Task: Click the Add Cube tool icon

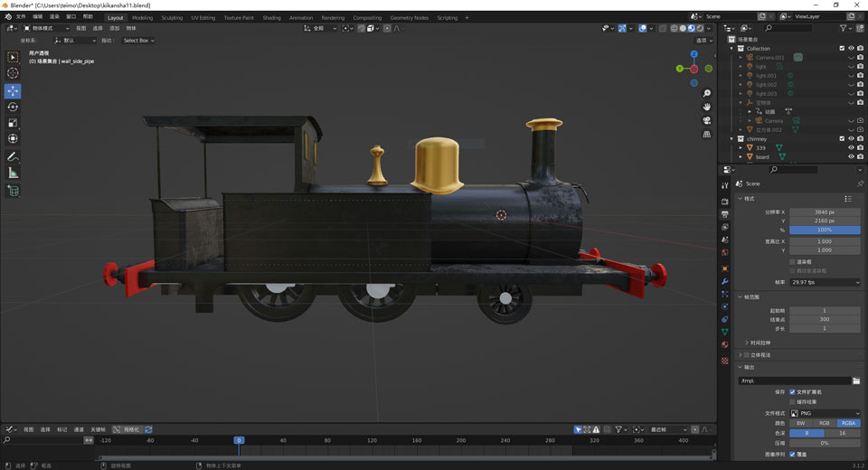Action: (13, 191)
